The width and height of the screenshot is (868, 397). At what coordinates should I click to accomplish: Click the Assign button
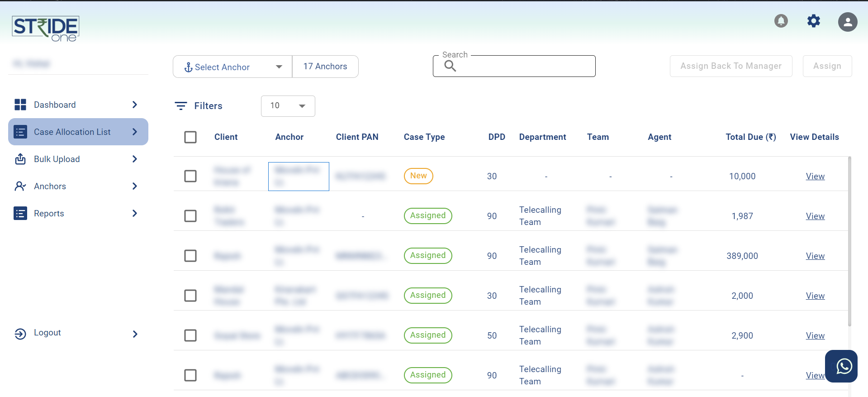827,66
